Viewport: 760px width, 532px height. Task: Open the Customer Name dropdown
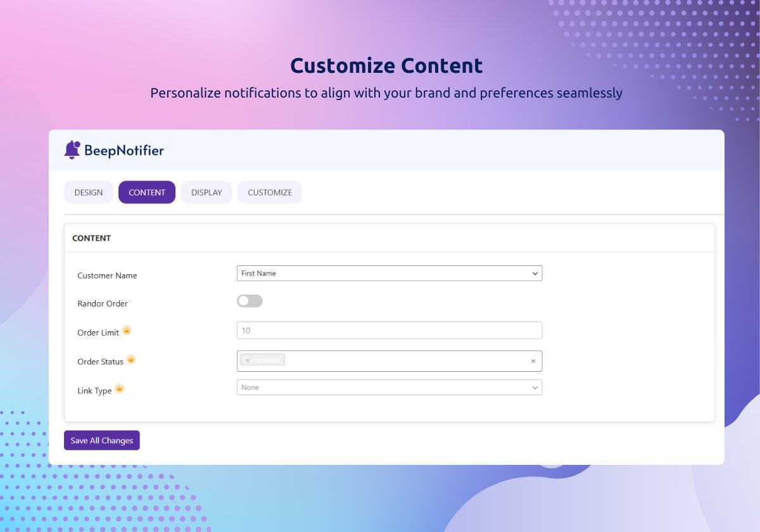tap(389, 273)
